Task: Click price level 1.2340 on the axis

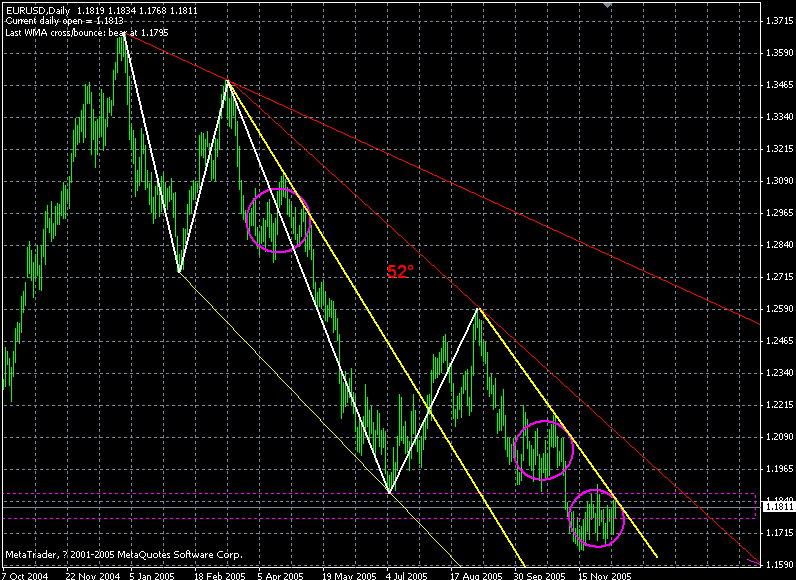Action: [779, 372]
